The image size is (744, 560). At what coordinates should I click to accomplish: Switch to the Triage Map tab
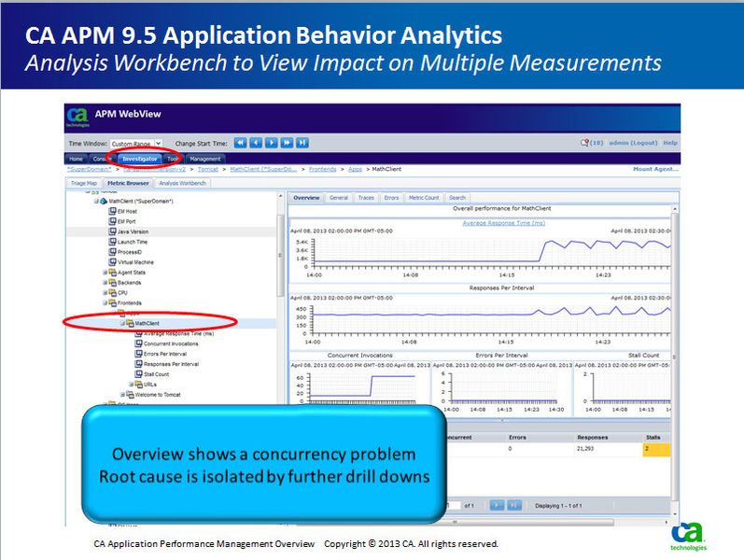(x=83, y=183)
